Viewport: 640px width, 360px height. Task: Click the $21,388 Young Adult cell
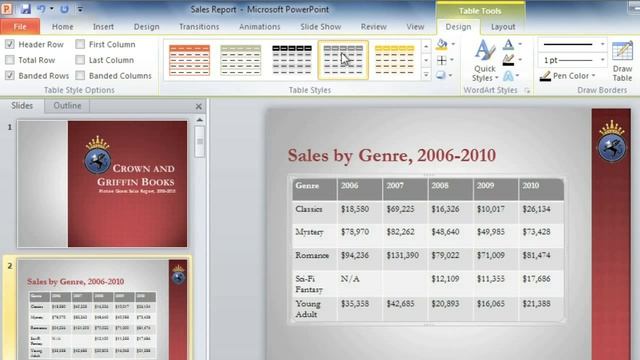541,309
